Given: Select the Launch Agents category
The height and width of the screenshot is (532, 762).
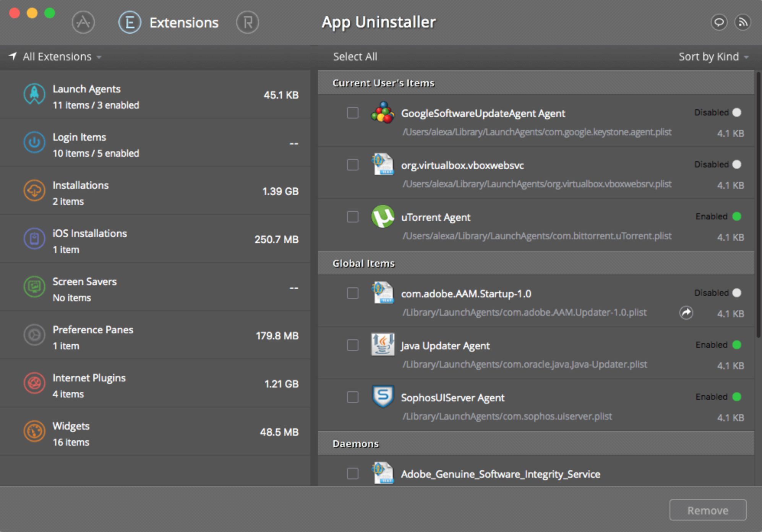Looking at the screenshot, I should pyautogui.click(x=155, y=94).
